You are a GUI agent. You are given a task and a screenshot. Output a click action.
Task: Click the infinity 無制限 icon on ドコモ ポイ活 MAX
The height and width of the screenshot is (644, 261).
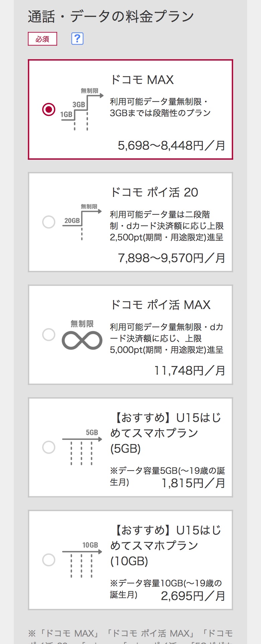[x=82, y=339]
